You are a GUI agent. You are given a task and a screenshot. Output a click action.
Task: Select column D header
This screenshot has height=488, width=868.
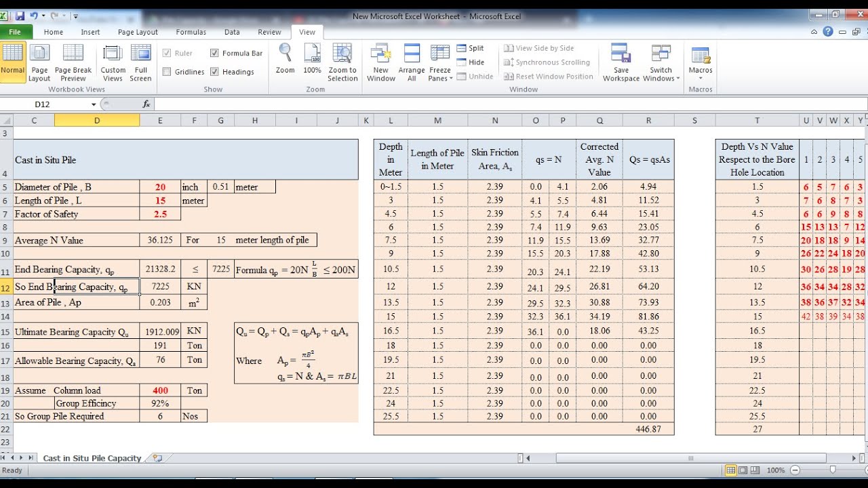[x=97, y=121]
